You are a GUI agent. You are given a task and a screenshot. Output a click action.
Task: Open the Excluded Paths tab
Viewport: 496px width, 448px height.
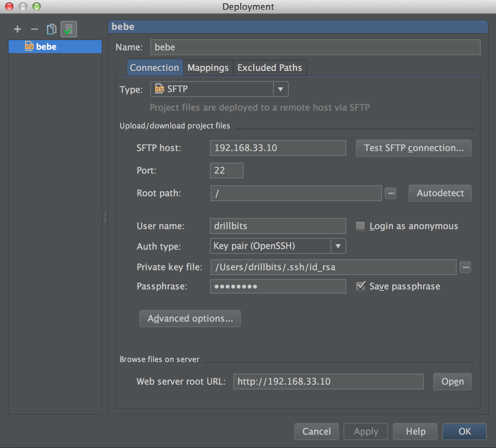(270, 67)
